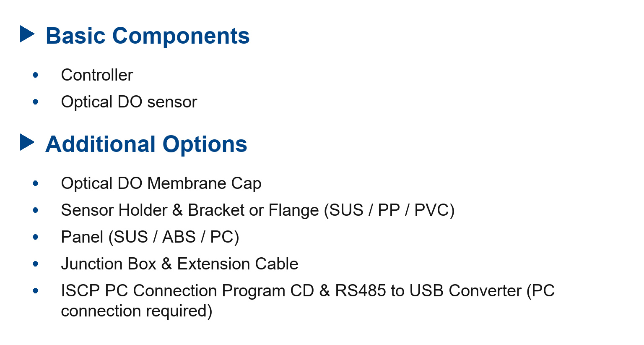Click the Controller list item

pyautogui.click(x=97, y=75)
